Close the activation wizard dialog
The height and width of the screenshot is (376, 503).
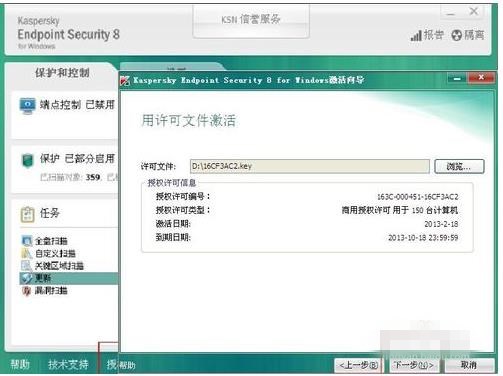click(x=481, y=78)
